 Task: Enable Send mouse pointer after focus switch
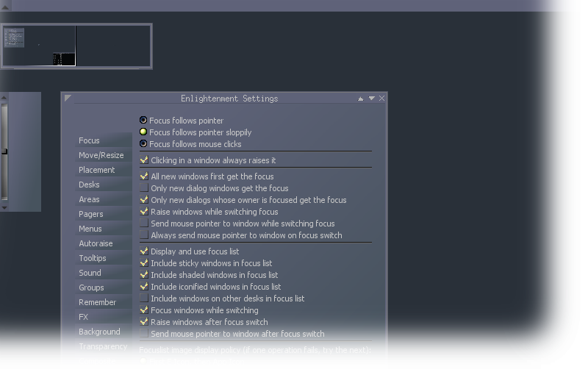pyautogui.click(x=144, y=333)
